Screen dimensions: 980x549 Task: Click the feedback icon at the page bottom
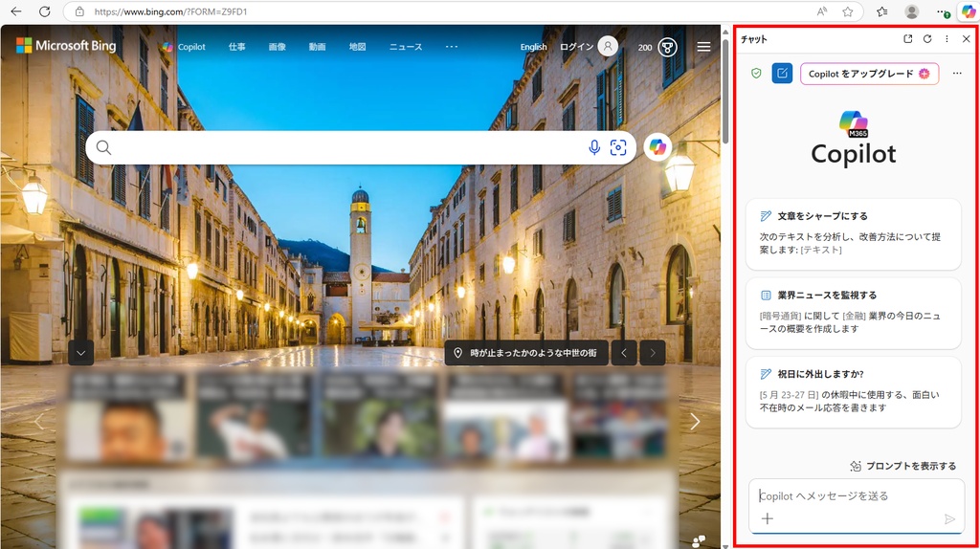pos(699,540)
